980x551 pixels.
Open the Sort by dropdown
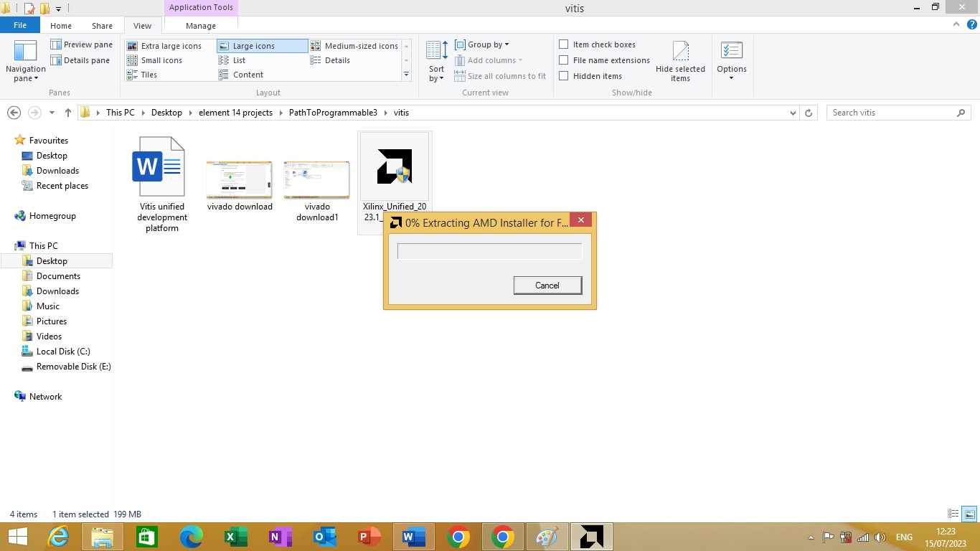pos(437,62)
